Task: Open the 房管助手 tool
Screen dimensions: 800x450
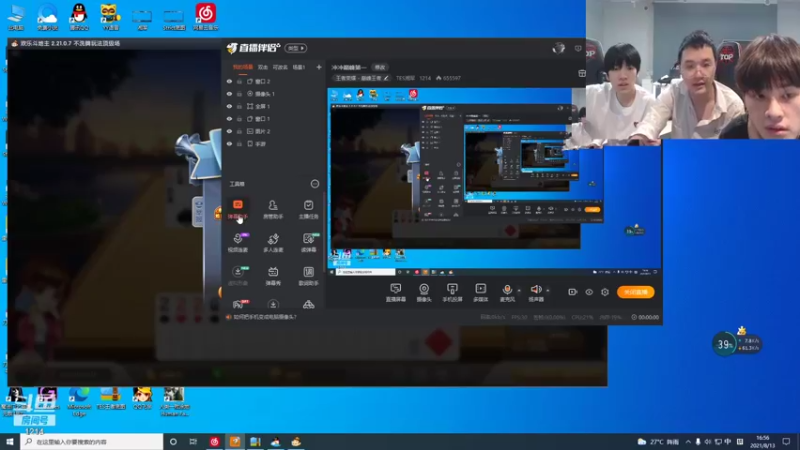Action: tap(273, 209)
